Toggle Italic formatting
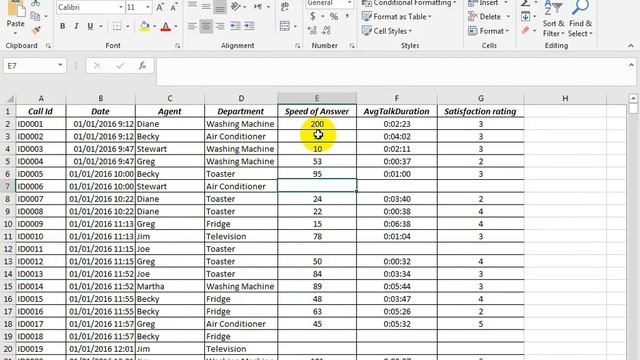This screenshot has height=360, width=640. tap(76, 27)
